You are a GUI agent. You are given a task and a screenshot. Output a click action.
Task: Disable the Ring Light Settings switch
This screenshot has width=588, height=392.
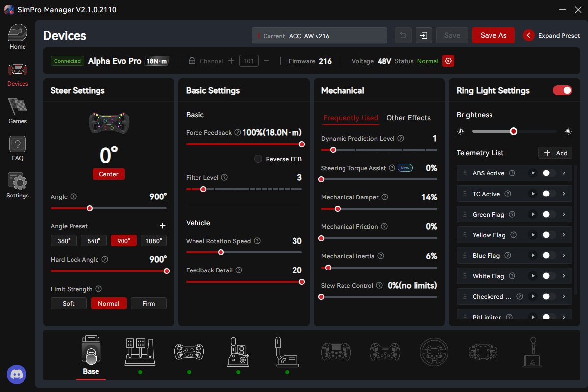(563, 90)
